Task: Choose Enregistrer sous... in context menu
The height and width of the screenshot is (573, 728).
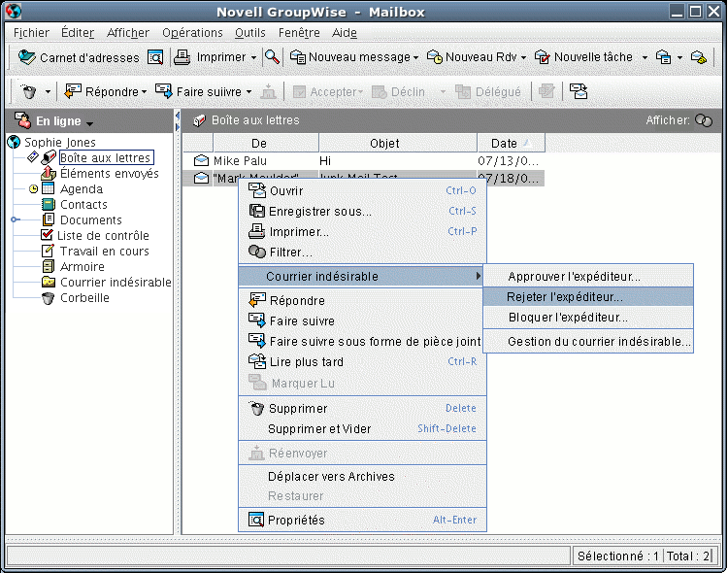Action: click(x=362, y=212)
